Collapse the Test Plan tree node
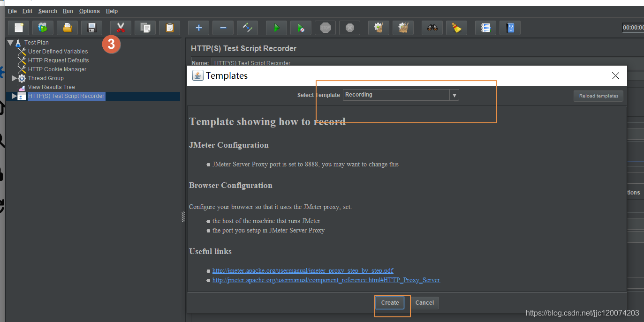Image resolution: width=644 pixels, height=322 pixels. pyautogui.click(x=10, y=43)
